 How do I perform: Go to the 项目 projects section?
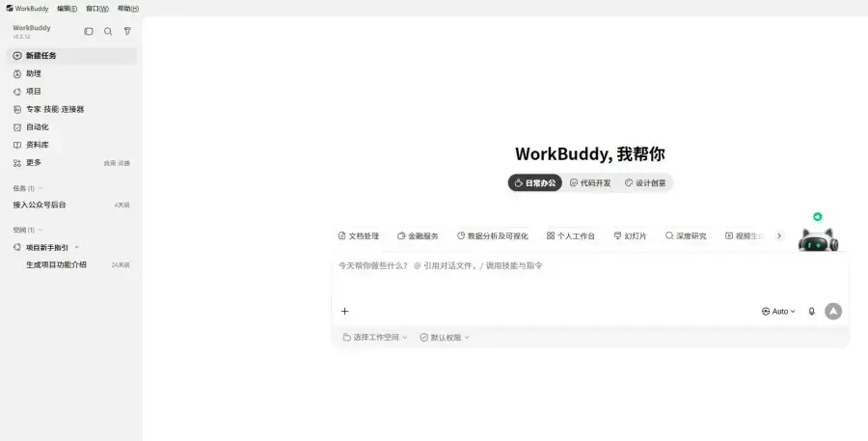[x=71, y=92]
